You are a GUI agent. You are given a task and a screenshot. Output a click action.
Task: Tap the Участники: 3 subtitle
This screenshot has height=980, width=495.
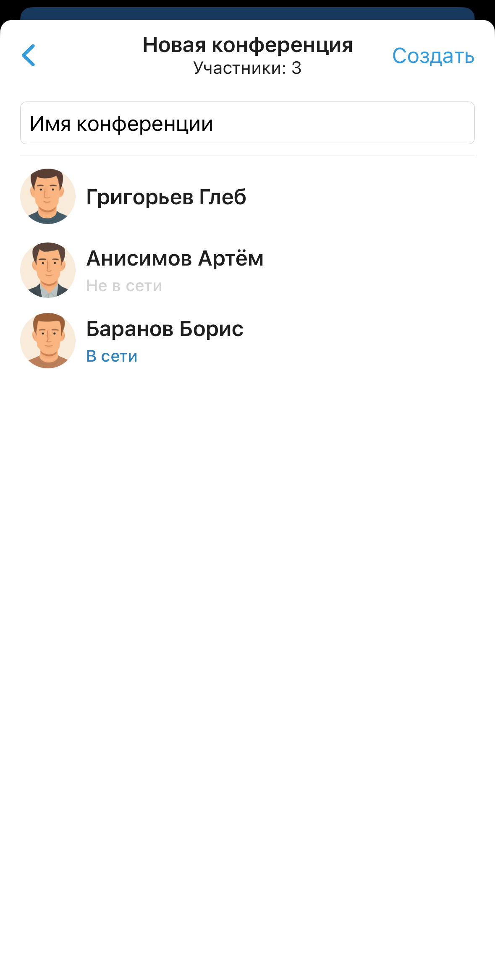point(247,68)
